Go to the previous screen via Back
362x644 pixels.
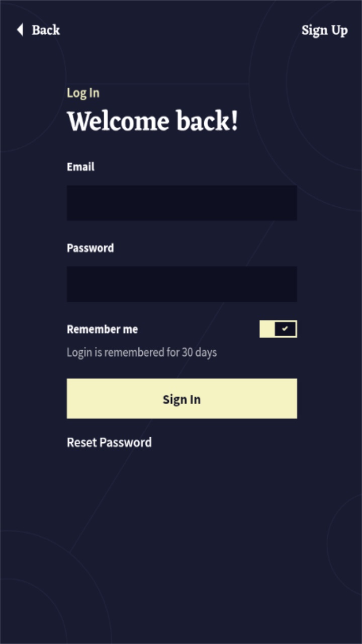(38, 30)
